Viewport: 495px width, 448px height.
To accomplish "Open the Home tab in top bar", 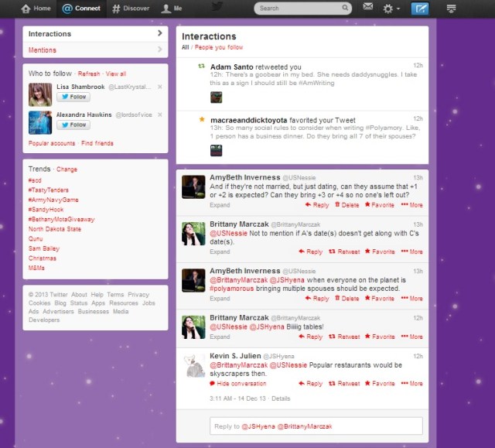I will (36, 9).
